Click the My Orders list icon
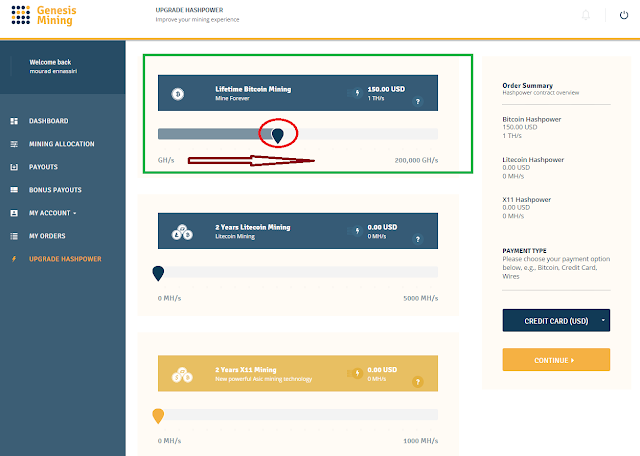The image size is (640, 456). [14, 236]
